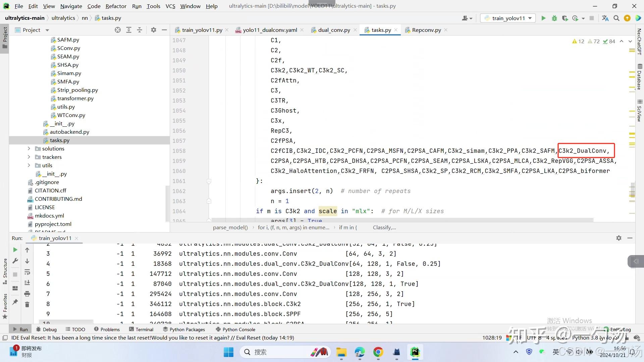Viewport: 644px width, 362px height.
Task: Open Search Everywhere magnifier icon
Action: coord(616,18)
